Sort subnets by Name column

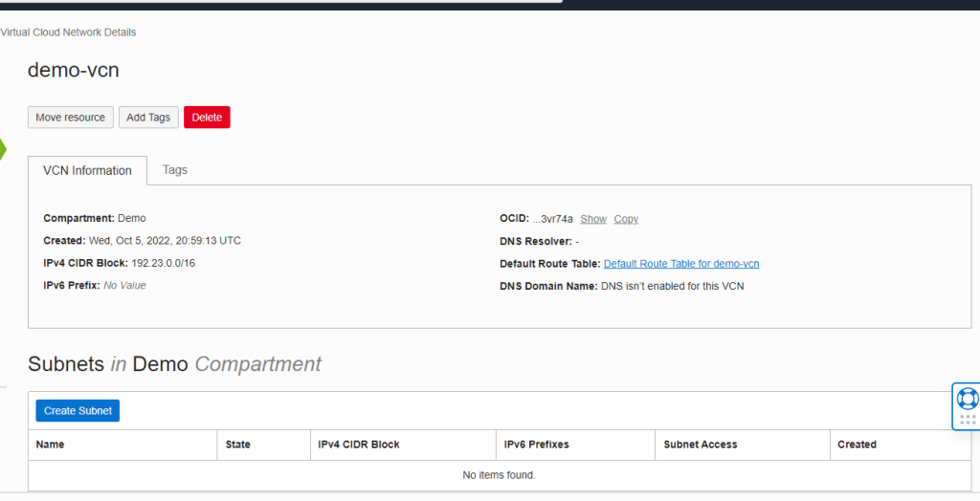(51, 445)
